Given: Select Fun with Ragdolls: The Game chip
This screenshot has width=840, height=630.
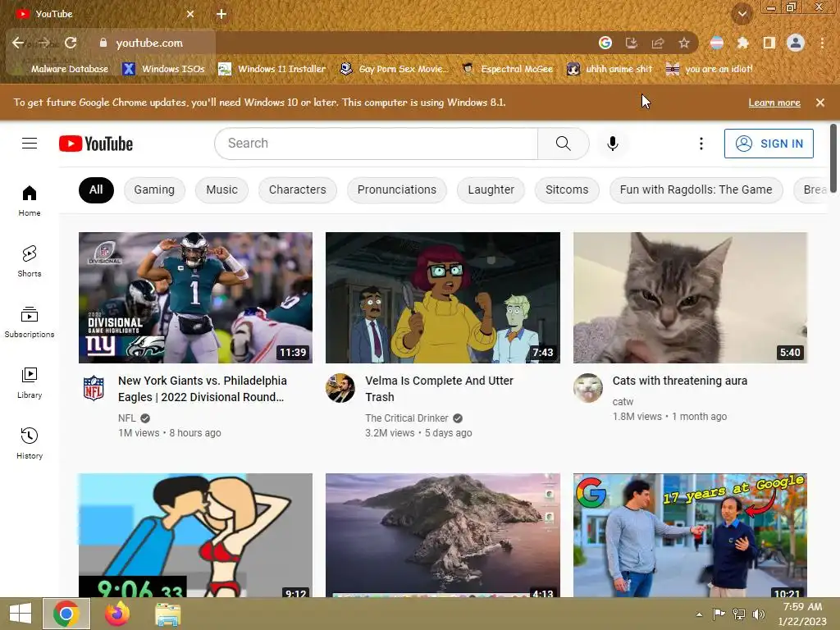Looking at the screenshot, I should point(696,190).
